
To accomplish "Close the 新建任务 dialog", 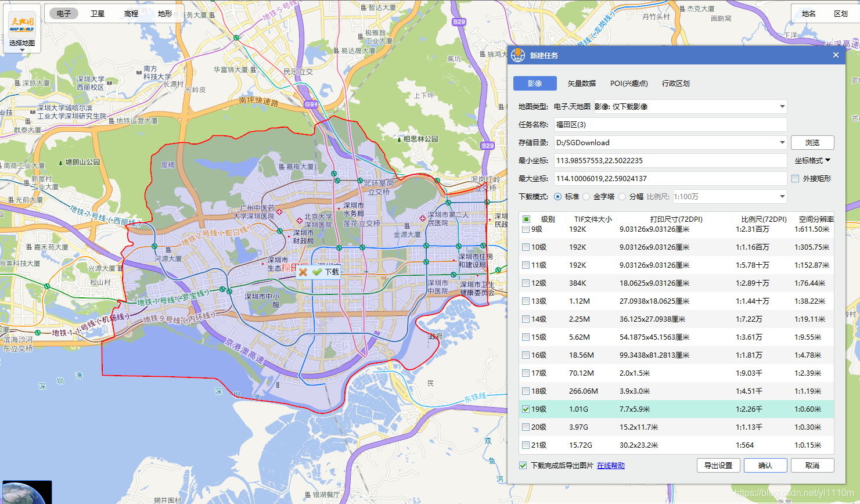I will click(836, 55).
